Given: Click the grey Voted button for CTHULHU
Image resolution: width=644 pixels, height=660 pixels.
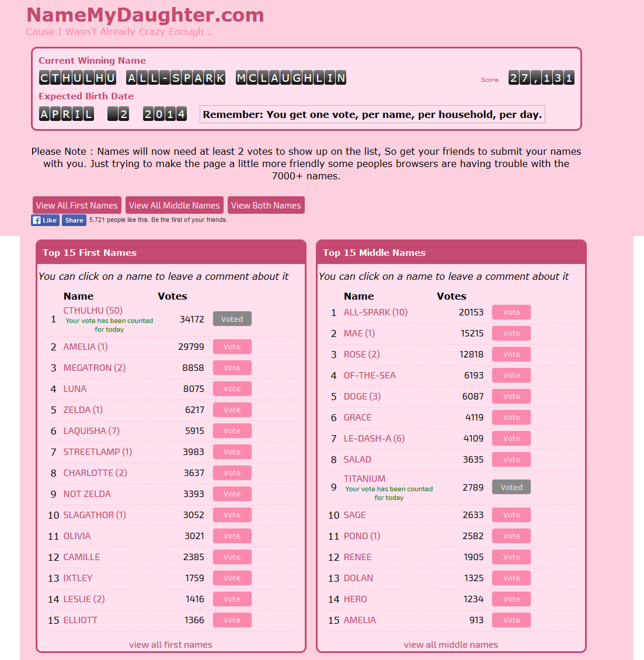Looking at the screenshot, I should pos(232,319).
